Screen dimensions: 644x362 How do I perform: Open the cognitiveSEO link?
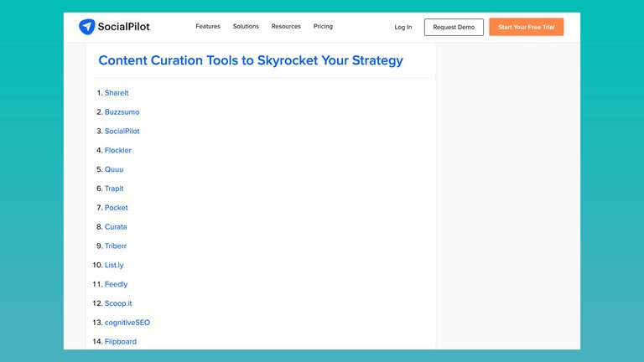(x=127, y=323)
